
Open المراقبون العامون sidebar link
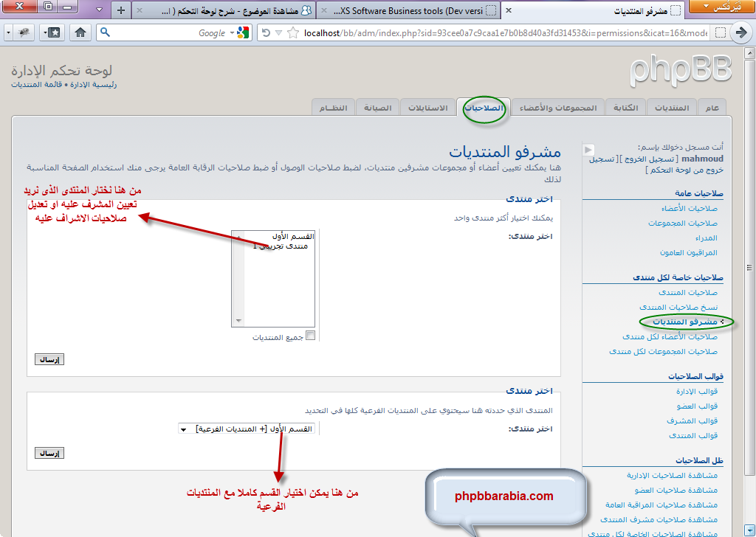point(688,253)
